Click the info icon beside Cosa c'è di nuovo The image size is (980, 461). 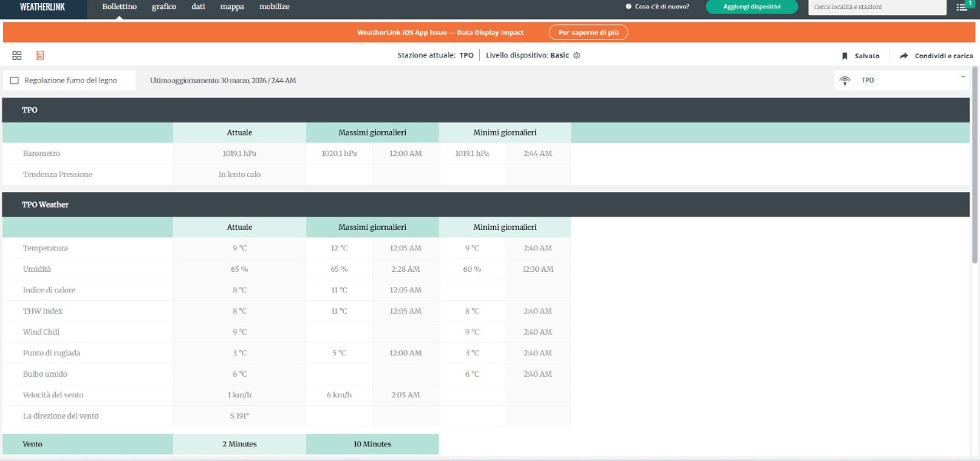[x=629, y=7]
